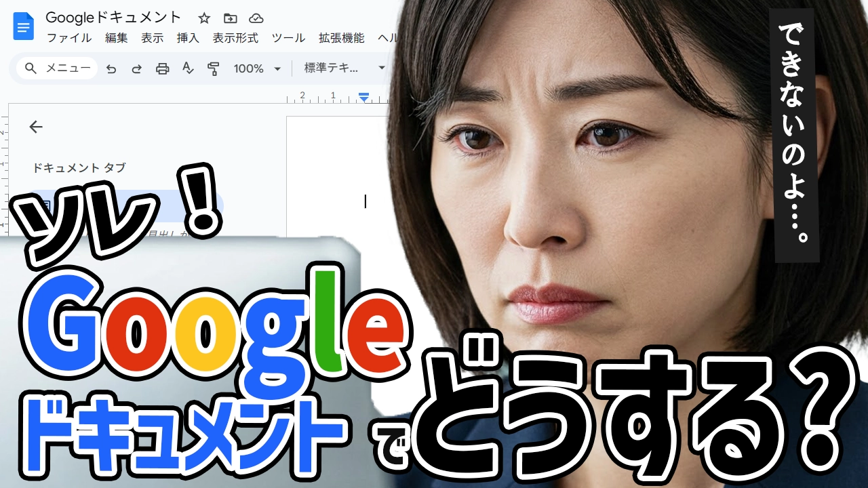Open the 100% zoom dropdown
The height and width of the screenshot is (488, 868).
click(257, 68)
